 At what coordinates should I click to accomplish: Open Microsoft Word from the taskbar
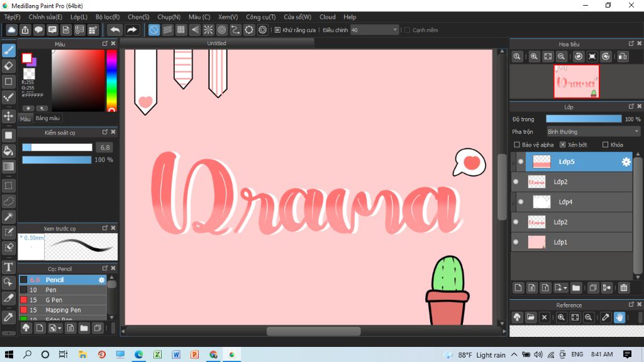click(176, 354)
